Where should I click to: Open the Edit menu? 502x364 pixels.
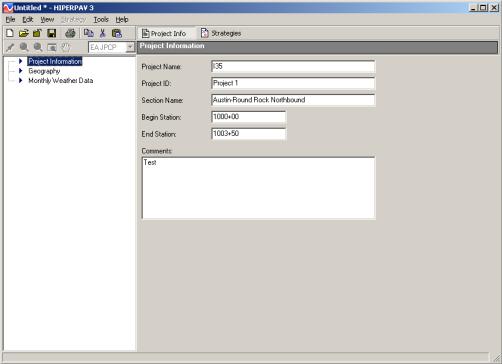[x=28, y=20]
